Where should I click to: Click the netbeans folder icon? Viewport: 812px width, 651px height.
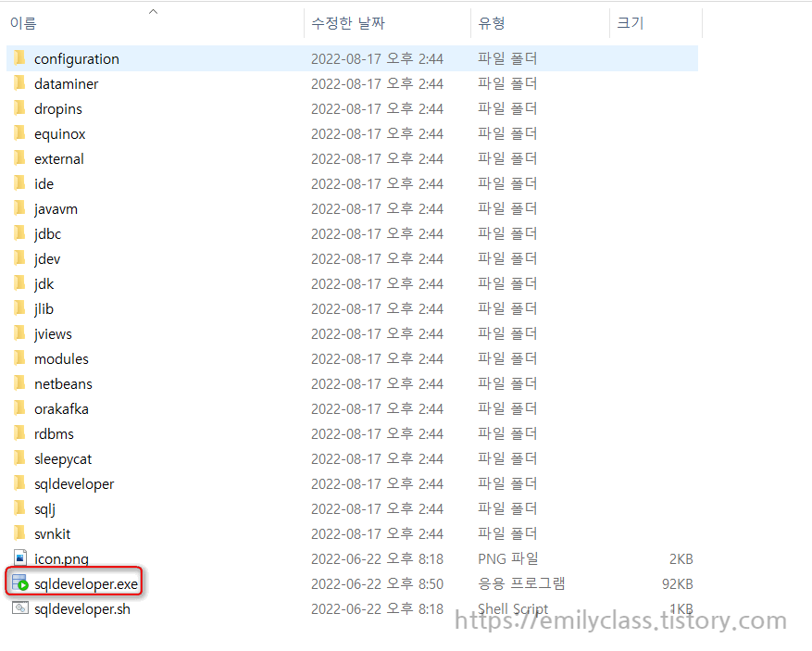[x=19, y=383]
